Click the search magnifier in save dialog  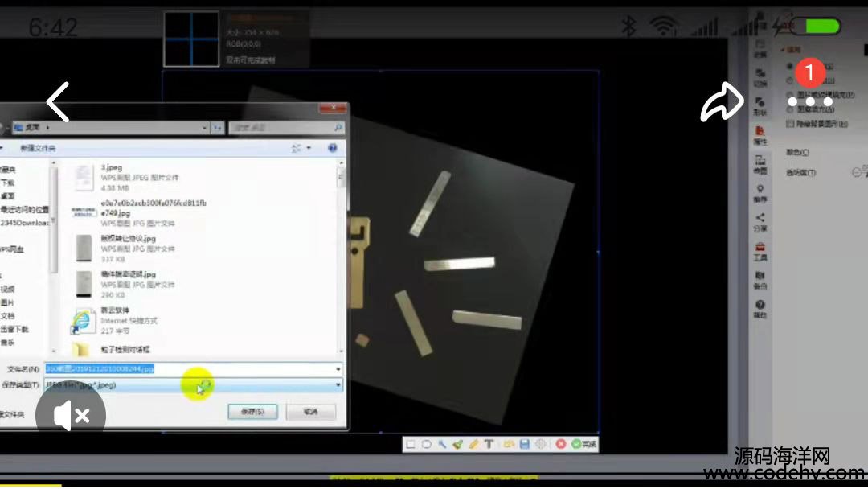click(x=338, y=128)
